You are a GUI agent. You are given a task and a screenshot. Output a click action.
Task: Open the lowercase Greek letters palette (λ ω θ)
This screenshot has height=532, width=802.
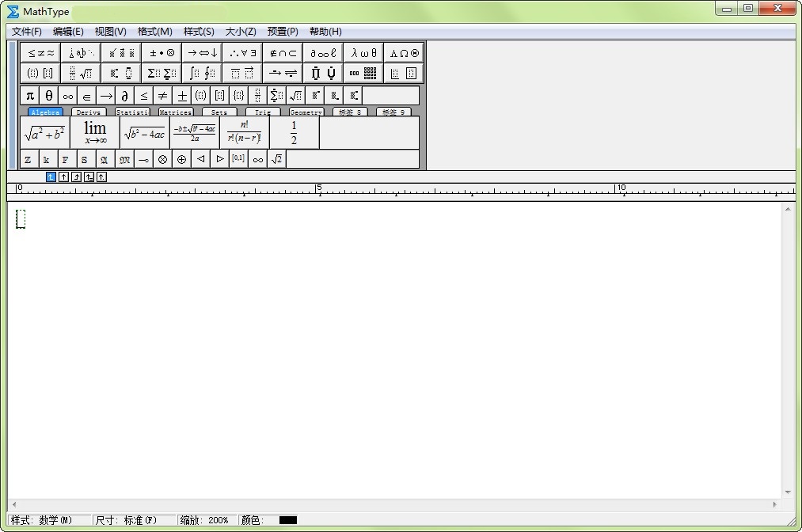[x=363, y=53]
